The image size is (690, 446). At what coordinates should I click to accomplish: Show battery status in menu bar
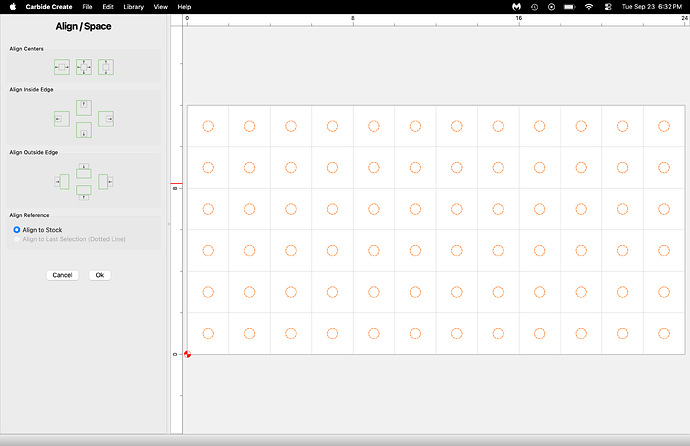click(570, 7)
